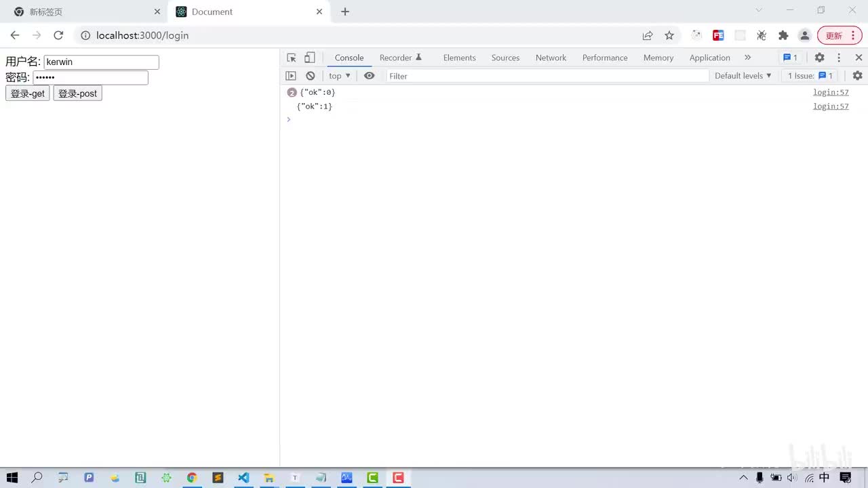Click the username field containing kerwin
Image resolution: width=868 pixels, height=488 pixels.
pyautogui.click(x=101, y=62)
